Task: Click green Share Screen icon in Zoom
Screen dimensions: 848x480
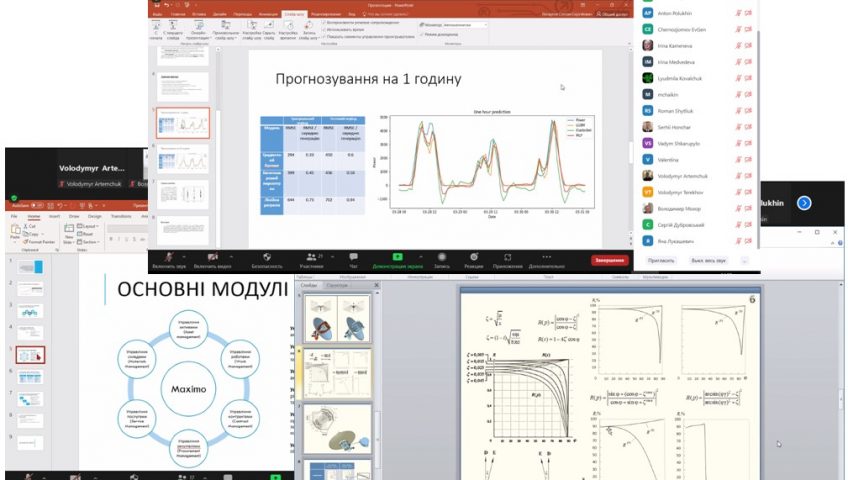Action: tap(398, 257)
